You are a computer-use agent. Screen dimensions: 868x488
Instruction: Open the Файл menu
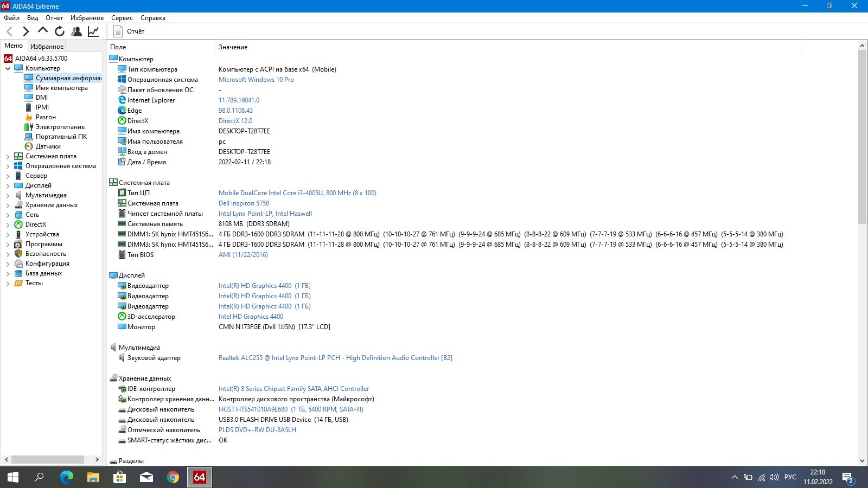[x=11, y=18]
